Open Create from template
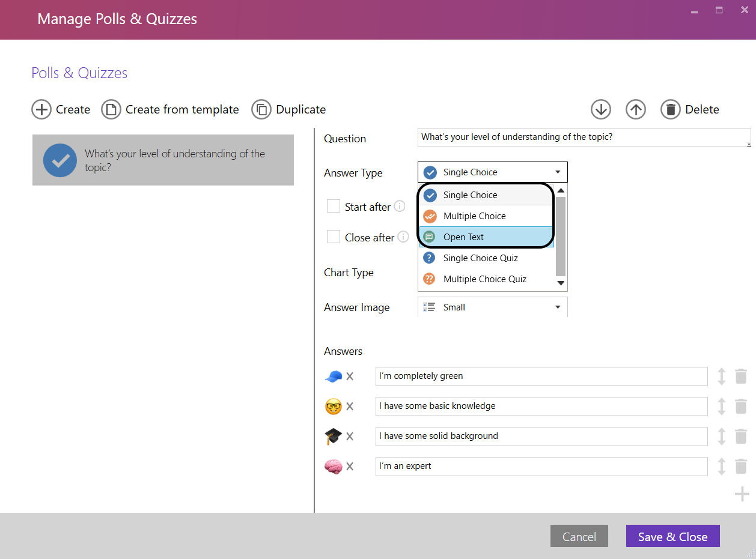This screenshot has height=559, width=756. point(111,109)
